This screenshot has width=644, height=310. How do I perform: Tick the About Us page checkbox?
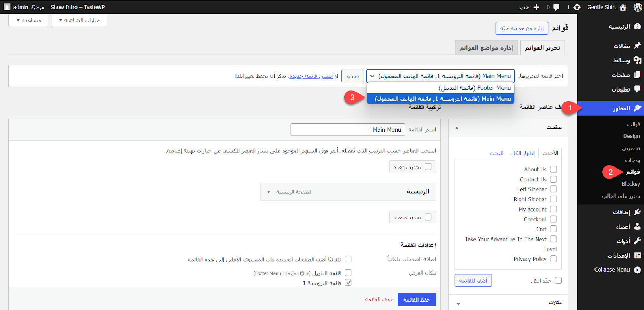553,169
